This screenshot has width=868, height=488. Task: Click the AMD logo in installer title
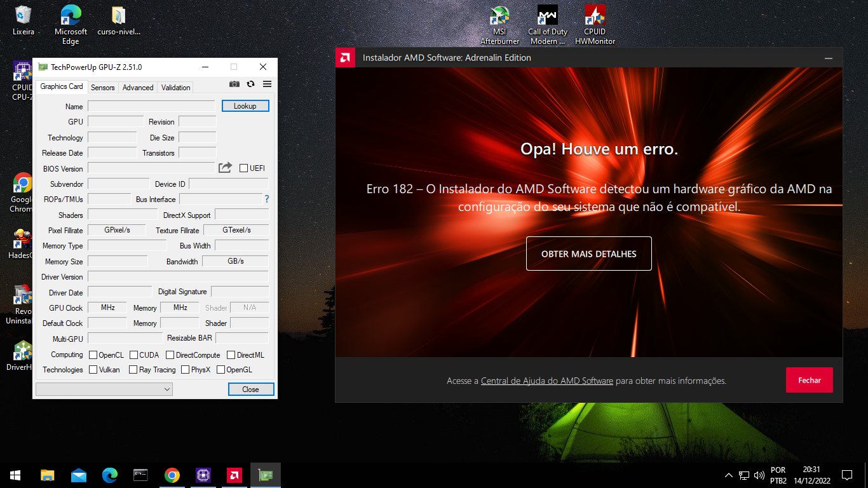(345, 57)
